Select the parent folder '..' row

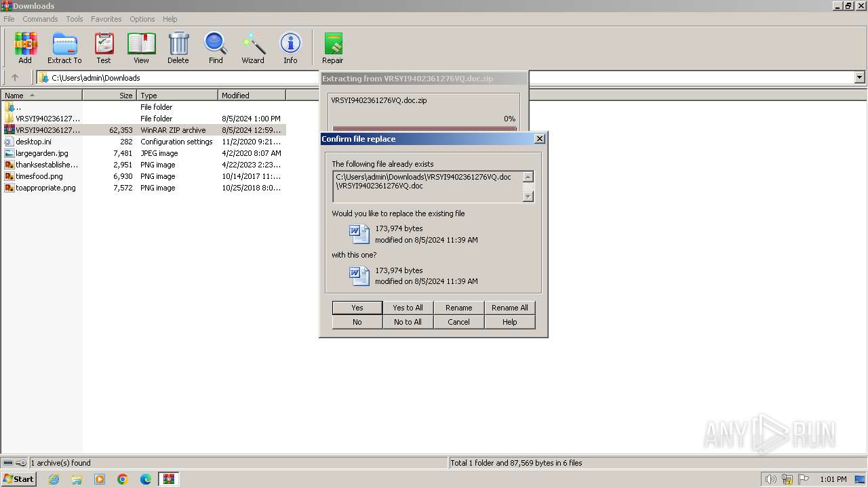143,107
